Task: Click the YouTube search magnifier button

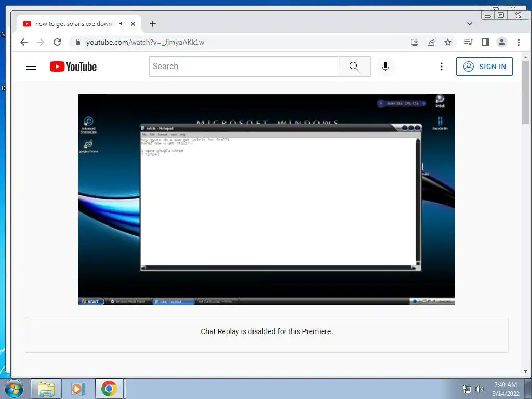Action: 354,66
